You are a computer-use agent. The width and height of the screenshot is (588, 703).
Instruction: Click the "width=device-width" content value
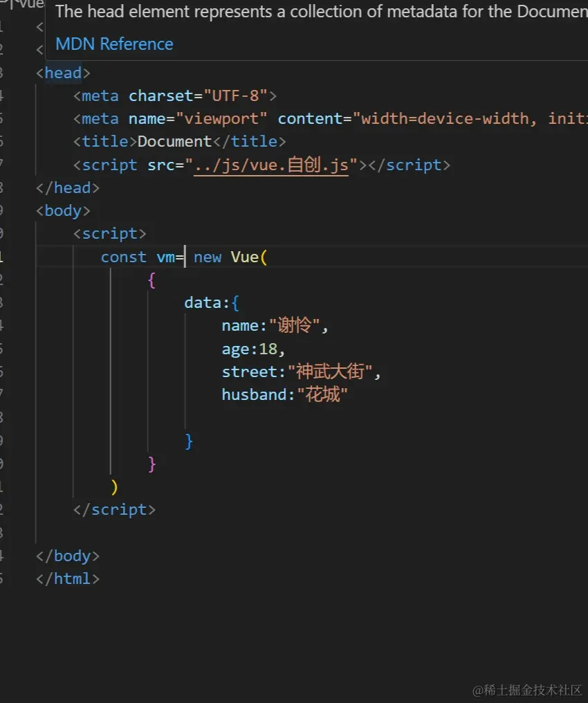pyautogui.click(x=445, y=119)
